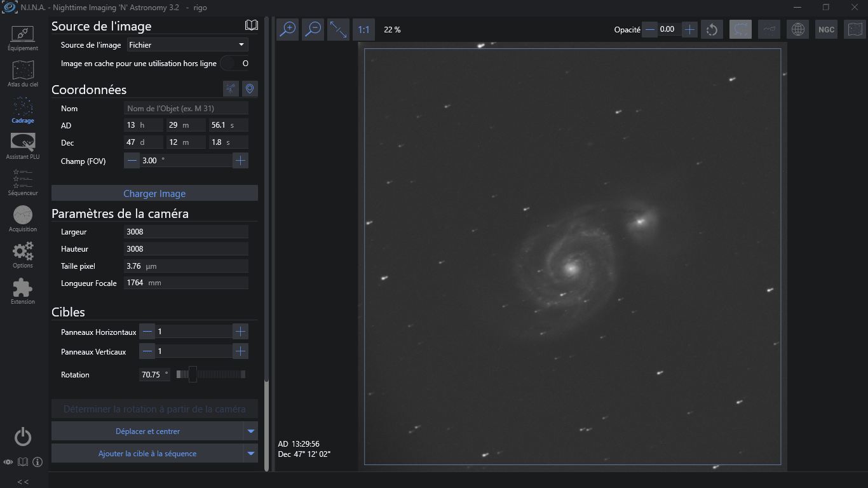
Task: Open the Atlas du ciel section
Action: tap(23, 74)
